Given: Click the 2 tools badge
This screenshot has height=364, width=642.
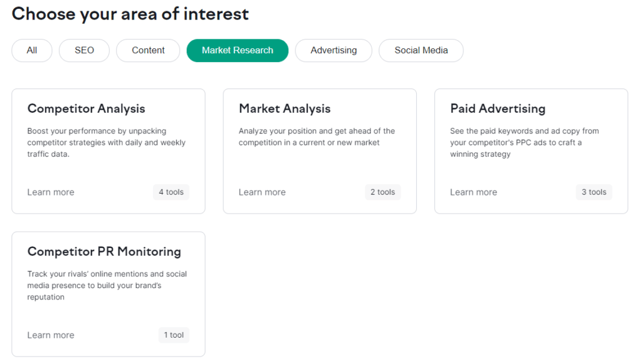Looking at the screenshot, I should pos(382,192).
